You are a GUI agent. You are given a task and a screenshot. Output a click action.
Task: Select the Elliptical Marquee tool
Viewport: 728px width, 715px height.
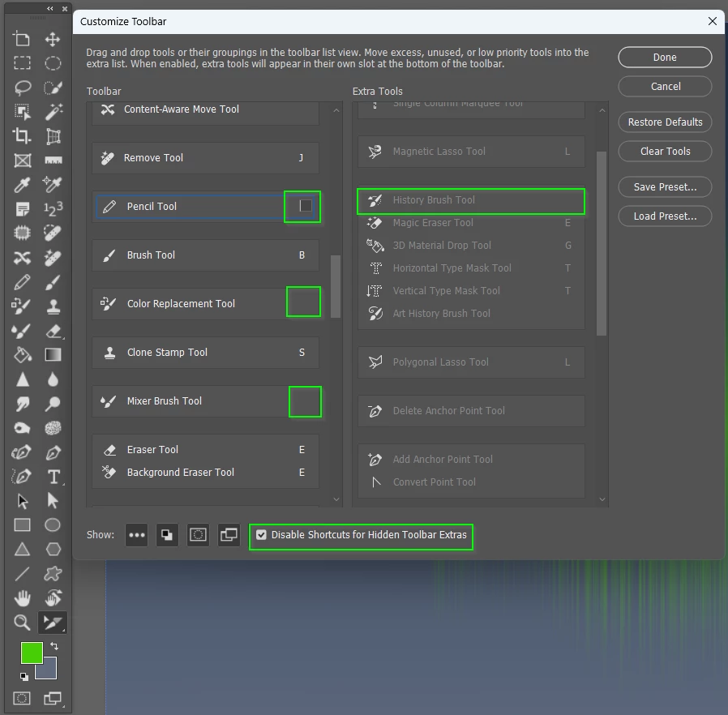tap(53, 63)
